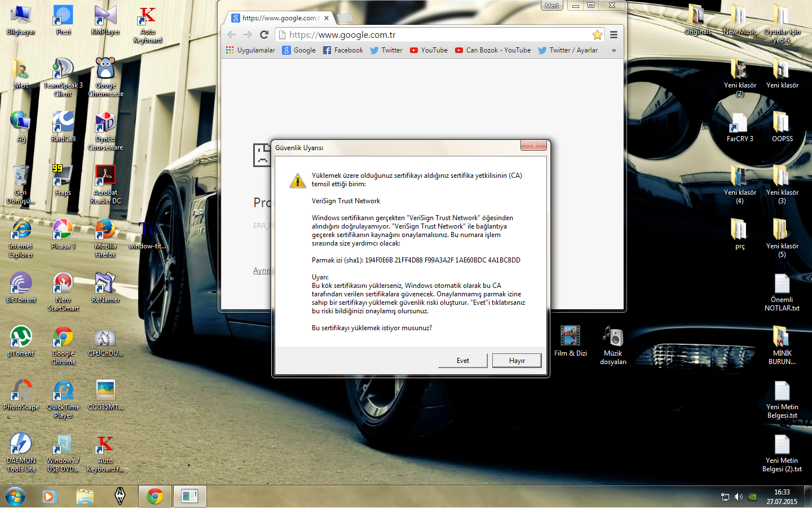This screenshot has width=812, height=508.
Task: Select Internet Explorer desktop icon
Action: (21, 238)
